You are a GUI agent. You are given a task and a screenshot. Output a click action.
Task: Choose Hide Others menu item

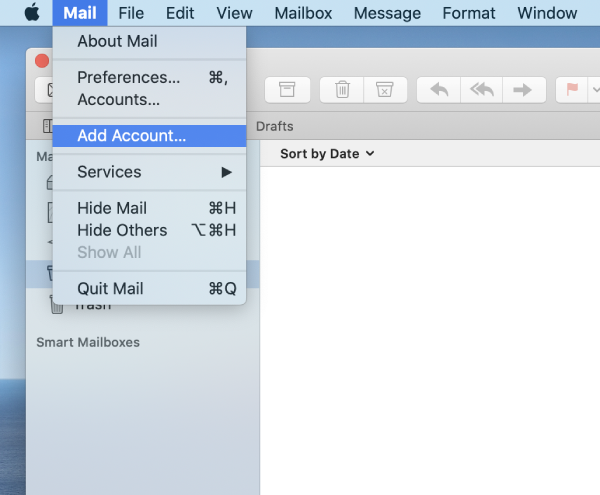point(122,230)
